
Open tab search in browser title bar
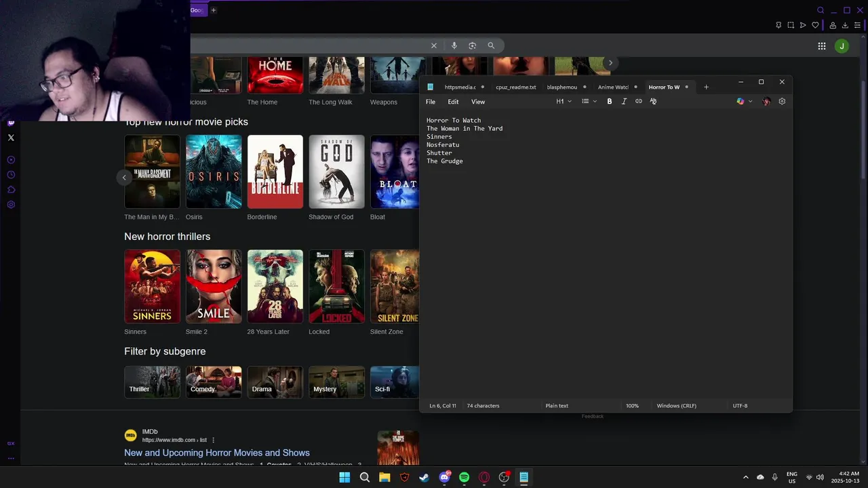[x=821, y=10]
